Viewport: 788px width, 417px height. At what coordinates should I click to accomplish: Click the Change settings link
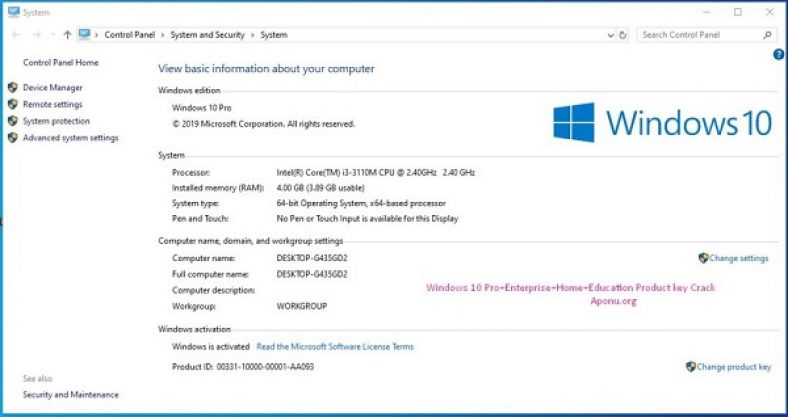point(739,258)
